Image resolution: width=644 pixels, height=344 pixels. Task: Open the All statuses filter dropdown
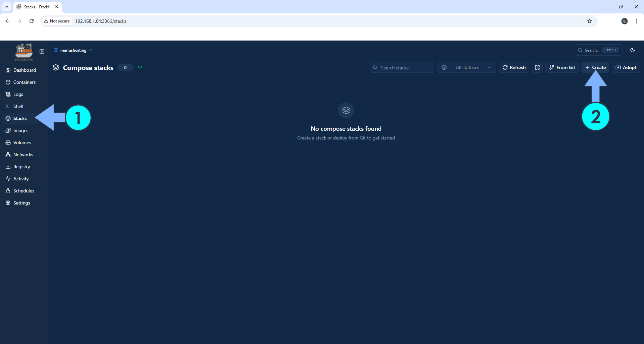pos(466,67)
